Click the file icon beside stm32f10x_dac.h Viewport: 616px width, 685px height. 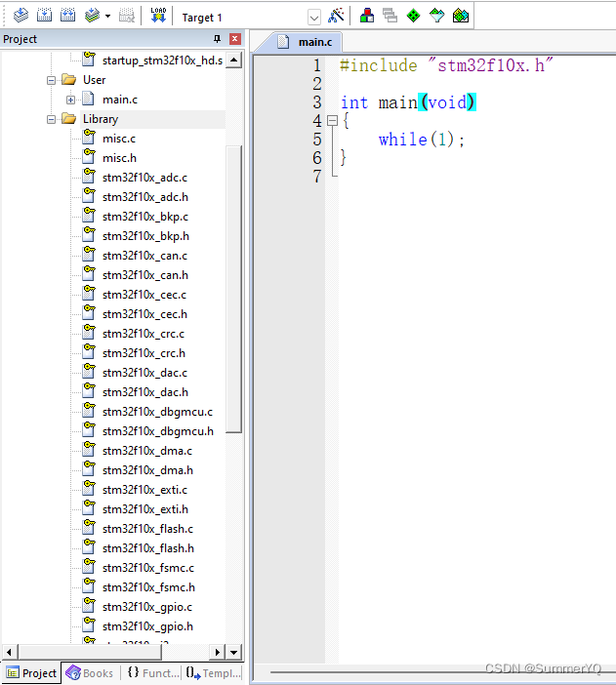(x=89, y=391)
